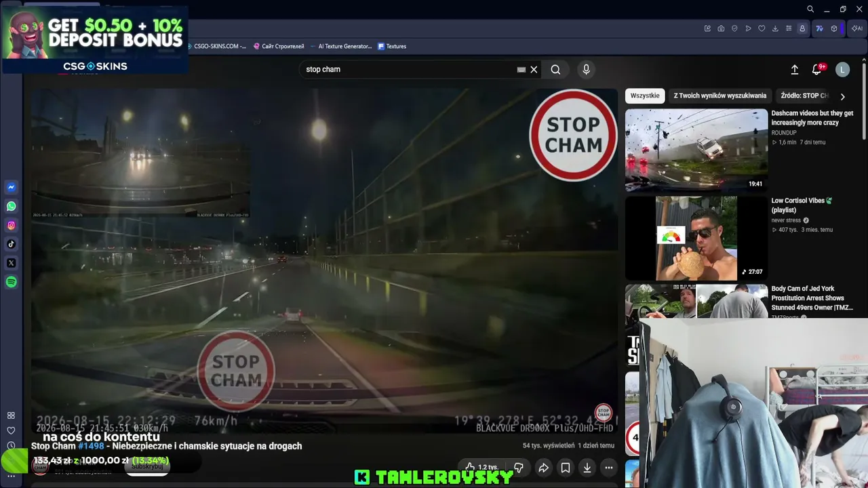Click the Stop Cham video player

pyautogui.click(x=324, y=261)
